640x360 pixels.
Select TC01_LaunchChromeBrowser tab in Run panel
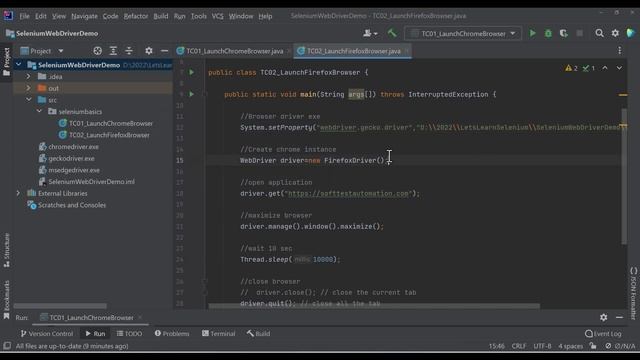coord(91,317)
